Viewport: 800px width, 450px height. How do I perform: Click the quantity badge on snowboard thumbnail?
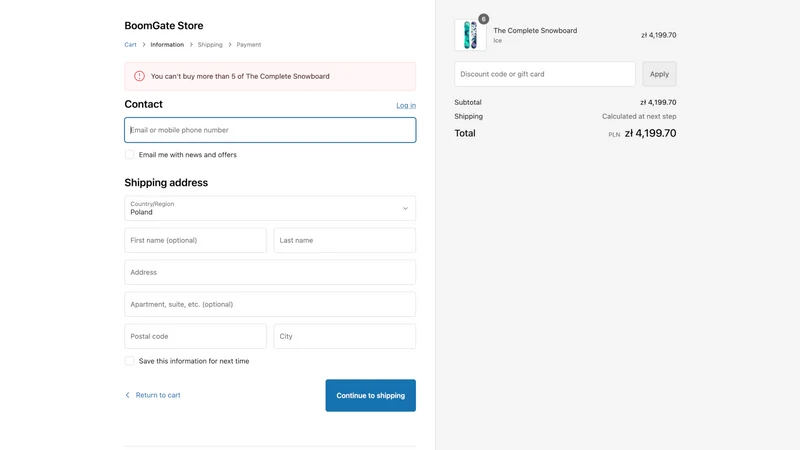click(483, 19)
